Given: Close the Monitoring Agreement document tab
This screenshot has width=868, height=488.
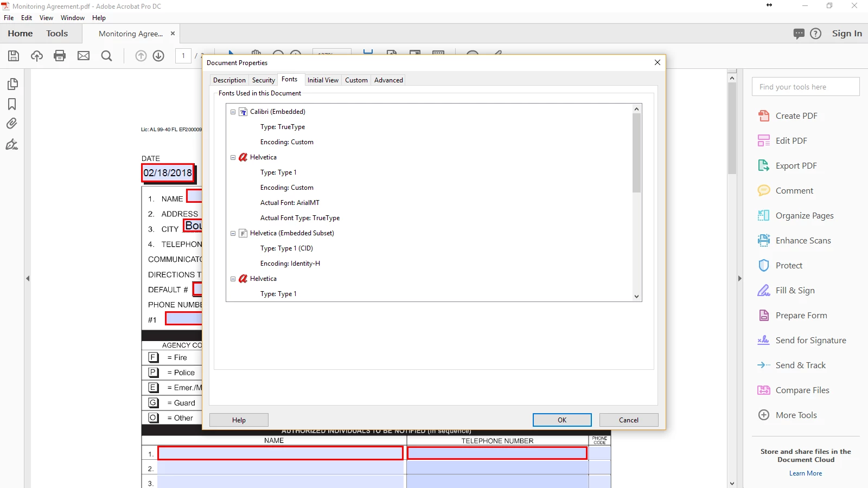Looking at the screenshot, I should point(173,34).
